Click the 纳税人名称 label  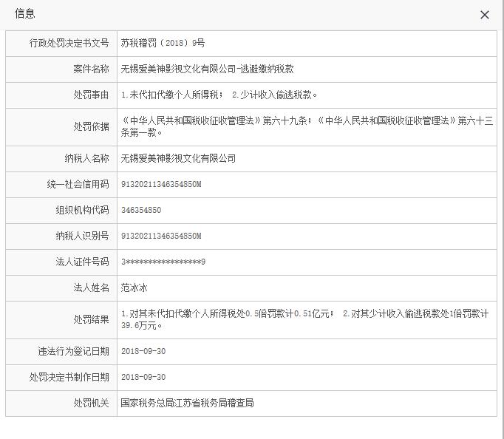[x=86, y=158]
